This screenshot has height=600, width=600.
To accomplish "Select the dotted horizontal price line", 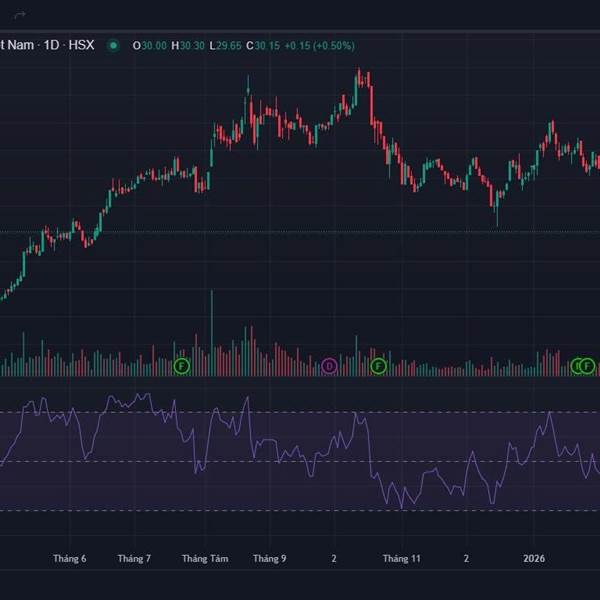I will coord(300,232).
